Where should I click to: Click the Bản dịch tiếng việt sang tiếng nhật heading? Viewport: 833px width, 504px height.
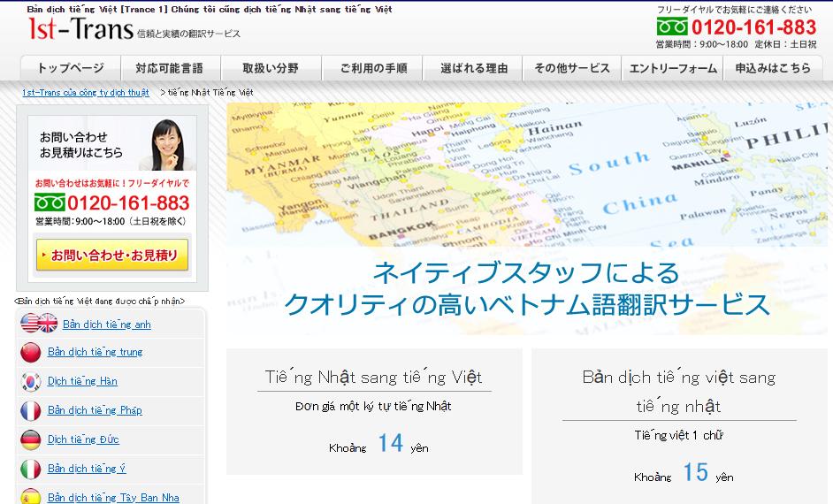(x=679, y=392)
